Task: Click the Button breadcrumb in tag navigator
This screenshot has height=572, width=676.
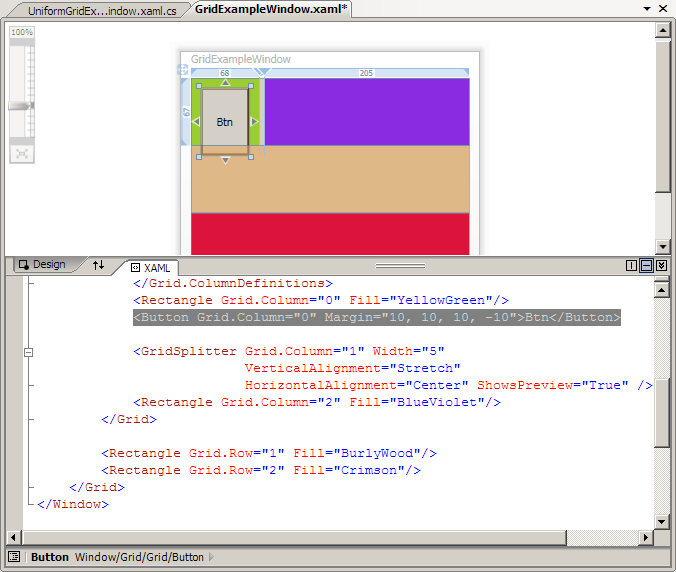Action: pyautogui.click(x=50, y=557)
